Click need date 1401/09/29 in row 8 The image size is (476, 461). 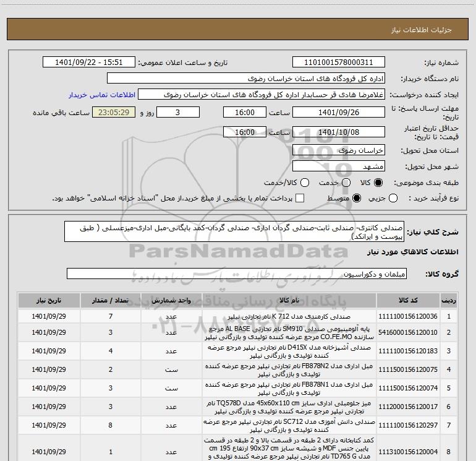pos(49,452)
